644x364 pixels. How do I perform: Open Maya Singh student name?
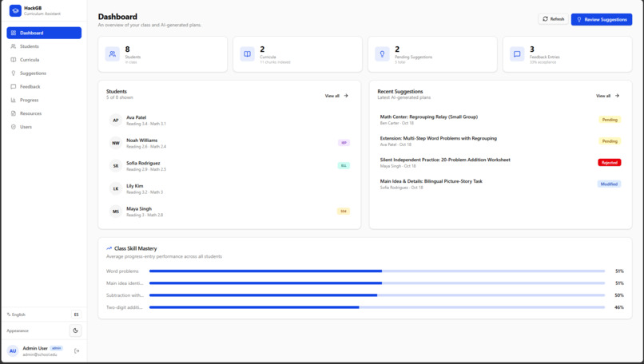[139, 208]
